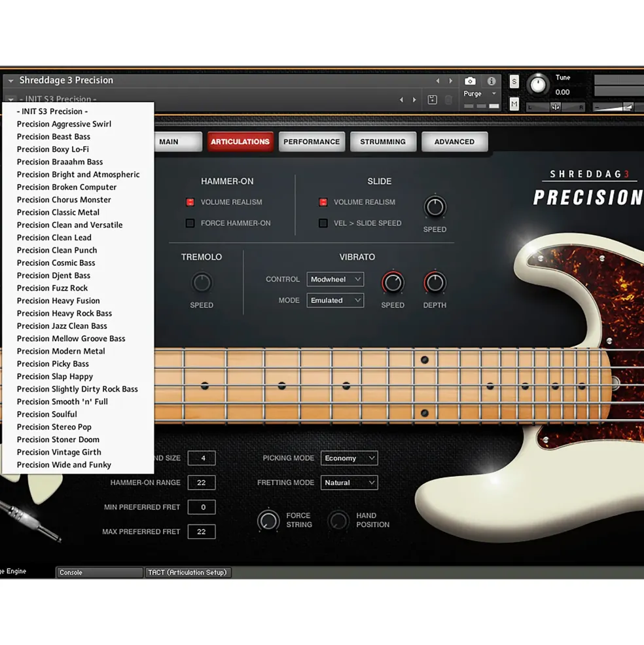Click the L/R pan slider
This screenshot has height=645, width=644.
(x=556, y=107)
